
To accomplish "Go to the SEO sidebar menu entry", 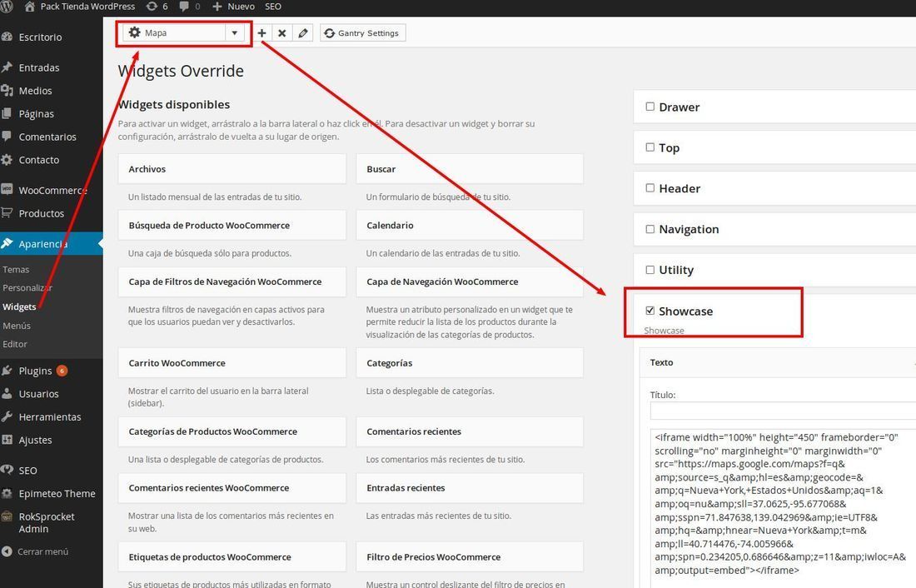I will (x=27, y=470).
